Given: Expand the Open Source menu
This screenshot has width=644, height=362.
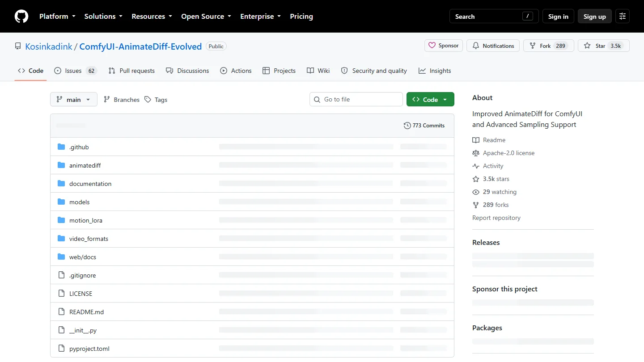Looking at the screenshot, I should 206,17.
